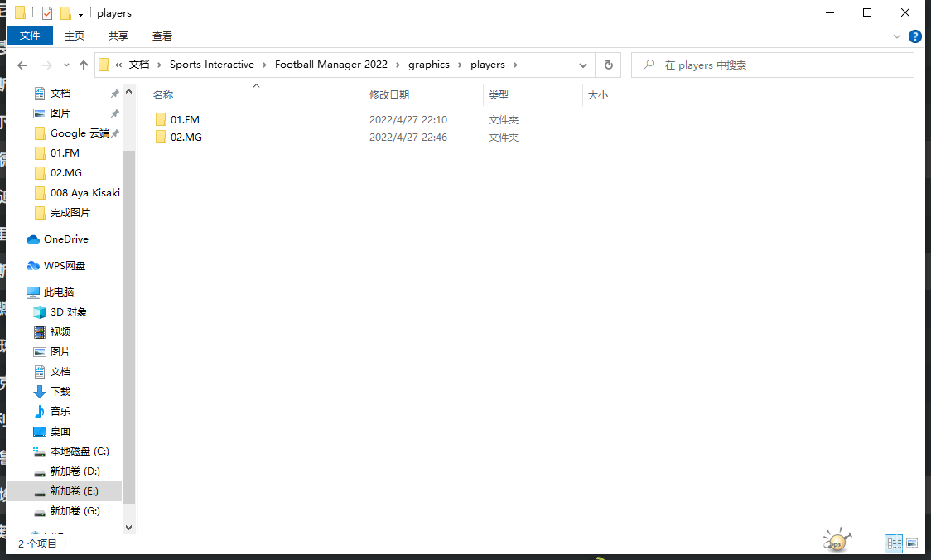This screenshot has width=931, height=560.
Task: Switch to large thumbnails view layout
Action: [912, 543]
